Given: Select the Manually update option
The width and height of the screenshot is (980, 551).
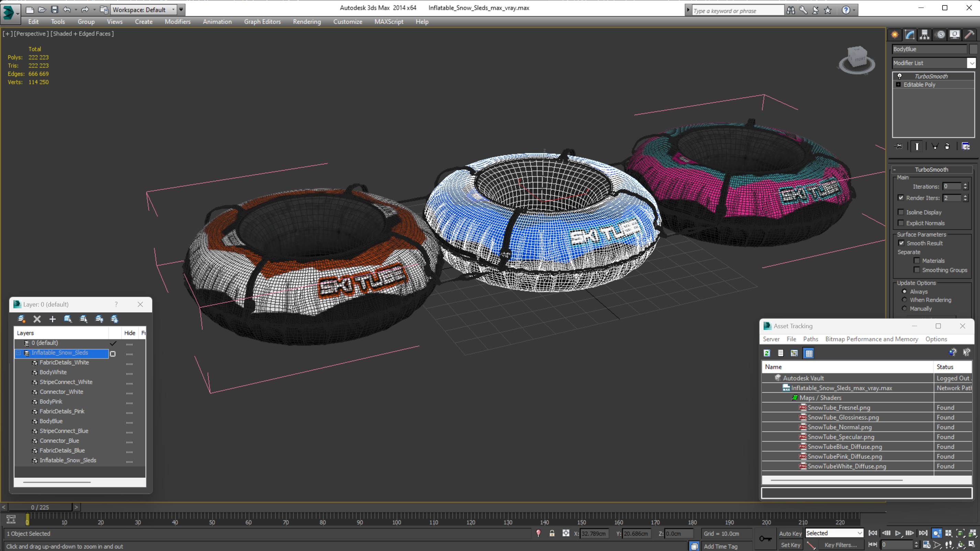Looking at the screenshot, I should tap(904, 308).
